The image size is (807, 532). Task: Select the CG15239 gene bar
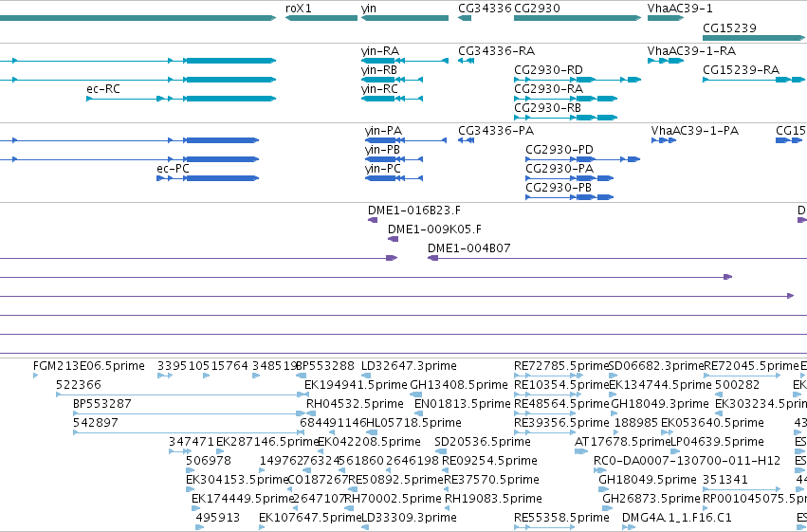tap(754, 38)
